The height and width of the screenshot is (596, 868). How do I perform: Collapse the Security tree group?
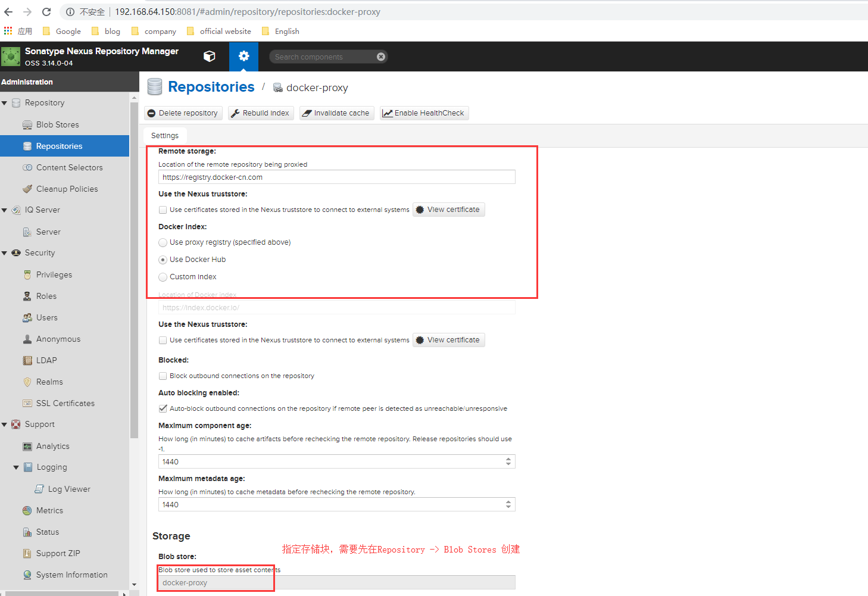pos(5,253)
